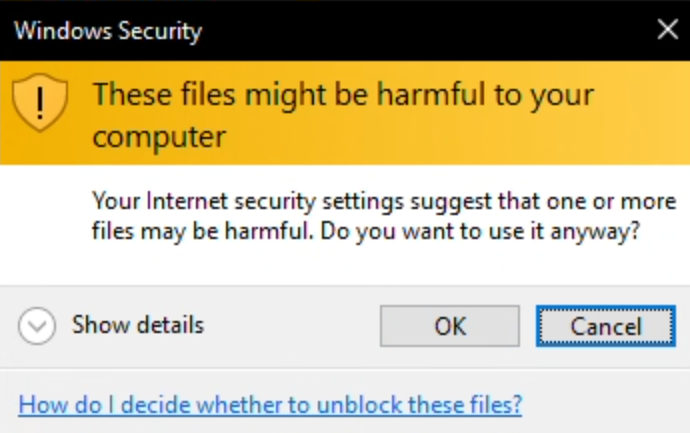Click the yellow warning shield icon

pos(40,103)
